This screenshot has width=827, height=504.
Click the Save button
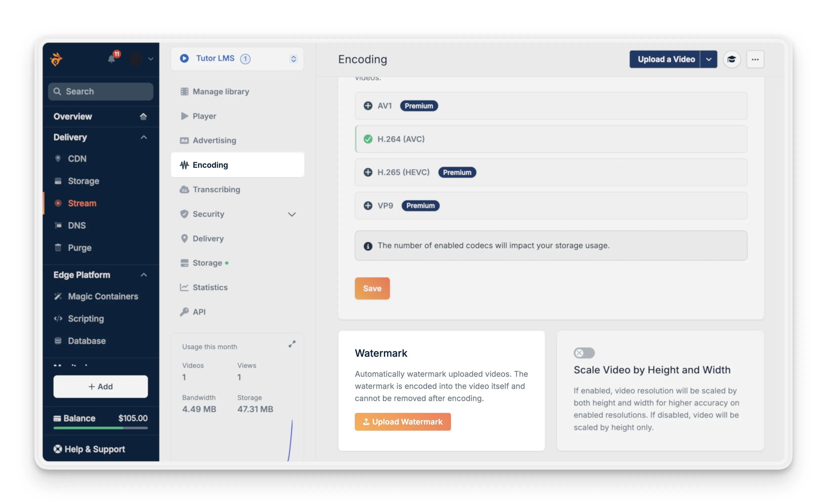[x=372, y=288]
